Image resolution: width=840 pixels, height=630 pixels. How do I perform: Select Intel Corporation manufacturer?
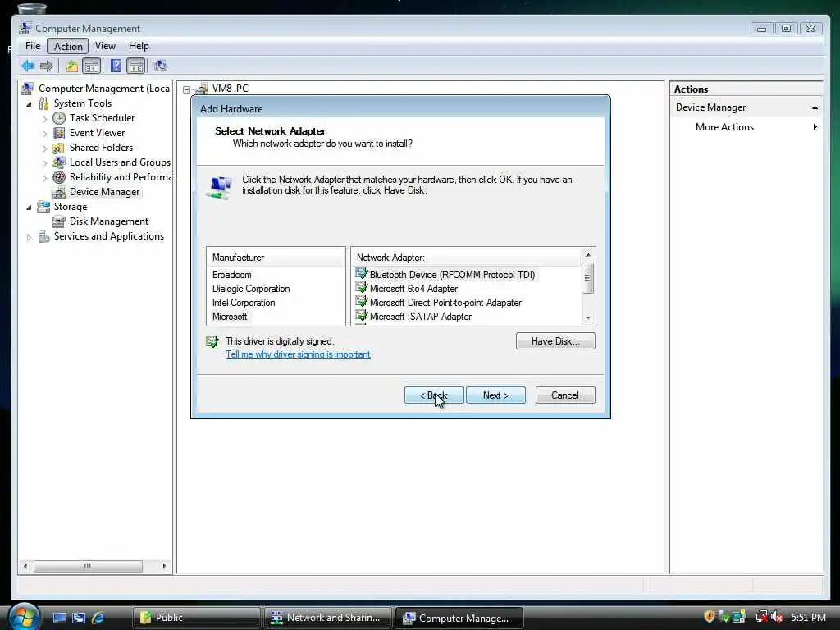tap(244, 303)
